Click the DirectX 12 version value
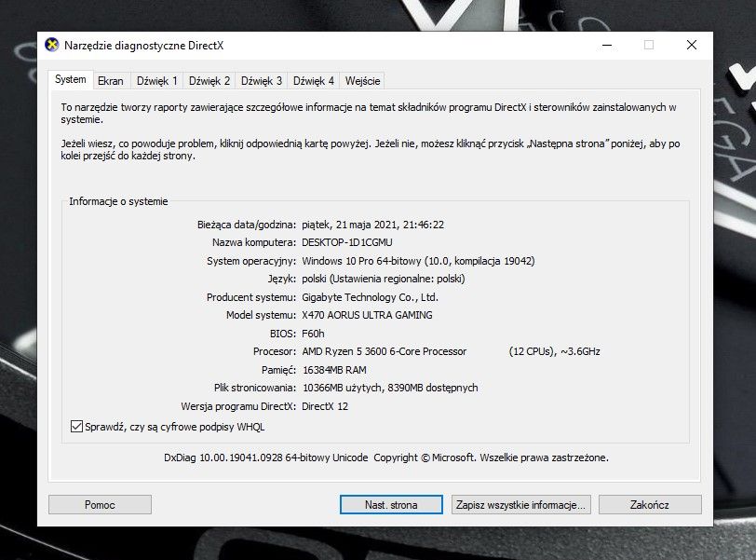 [325, 406]
